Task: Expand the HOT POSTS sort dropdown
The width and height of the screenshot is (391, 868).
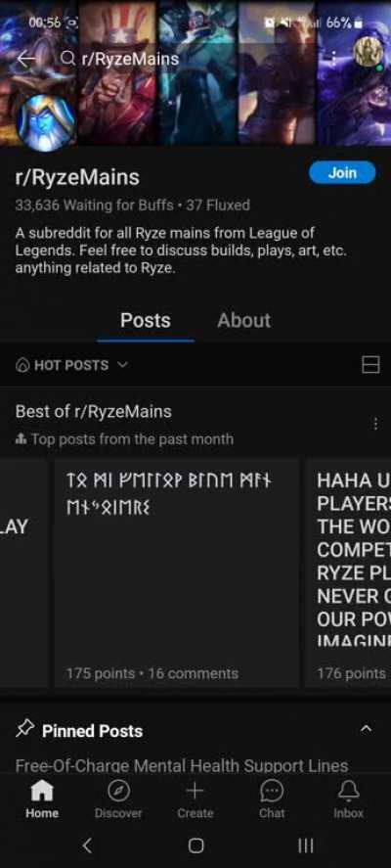Action: point(72,365)
